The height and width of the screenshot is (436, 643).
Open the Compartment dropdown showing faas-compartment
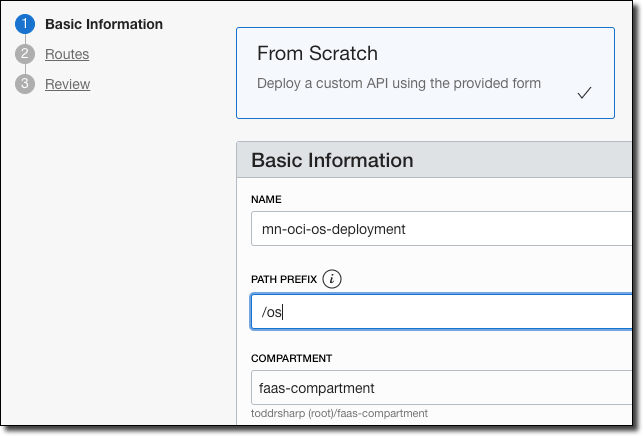(x=440, y=389)
